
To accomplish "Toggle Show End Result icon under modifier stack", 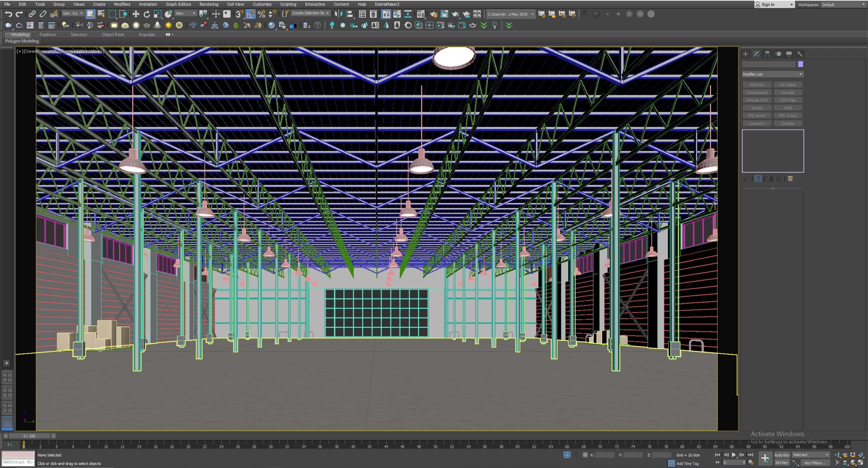I will (x=758, y=179).
